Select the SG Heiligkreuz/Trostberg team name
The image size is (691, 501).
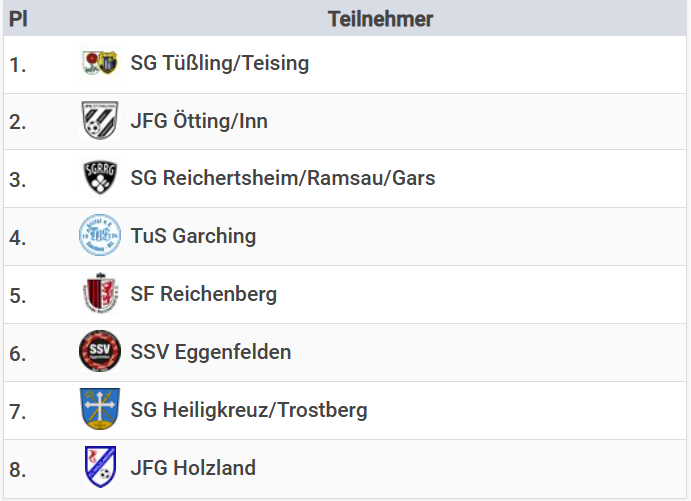(x=249, y=410)
